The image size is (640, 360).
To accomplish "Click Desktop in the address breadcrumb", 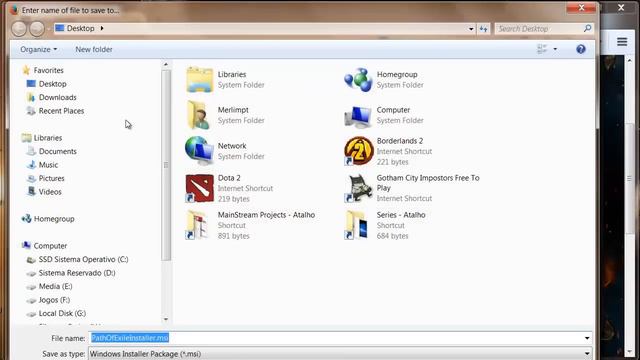I will point(80,28).
